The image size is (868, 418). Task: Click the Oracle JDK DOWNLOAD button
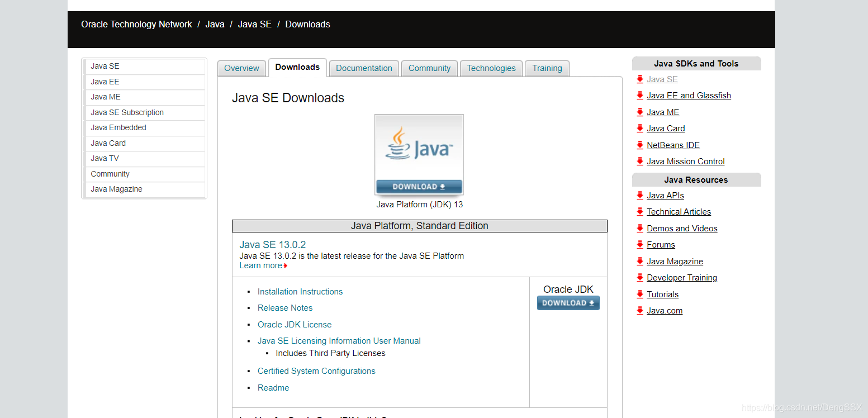(568, 303)
